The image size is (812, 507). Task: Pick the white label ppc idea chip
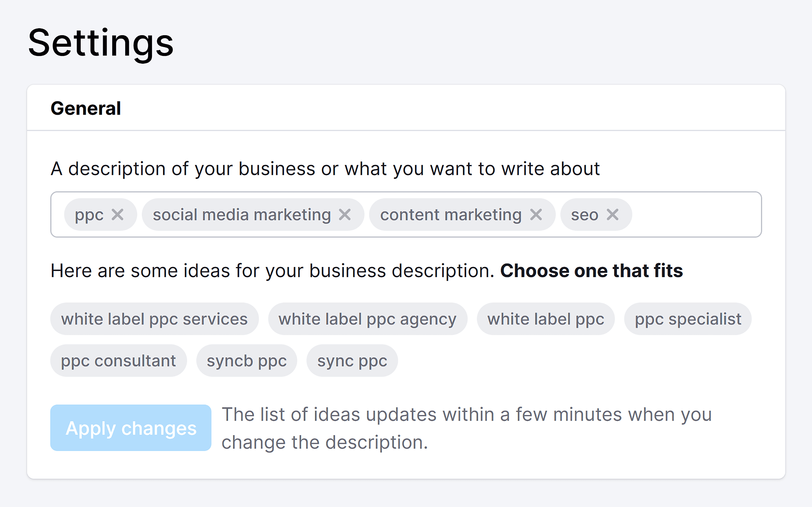click(545, 319)
